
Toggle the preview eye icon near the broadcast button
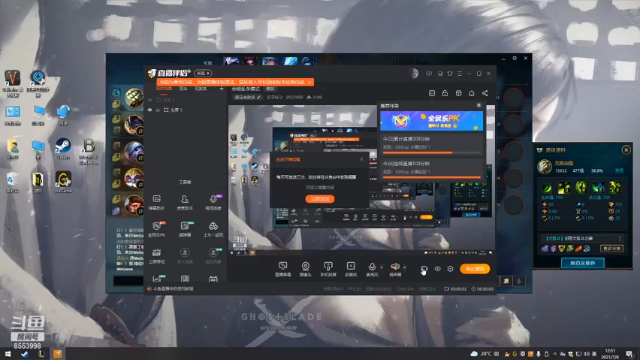point(438,269)
